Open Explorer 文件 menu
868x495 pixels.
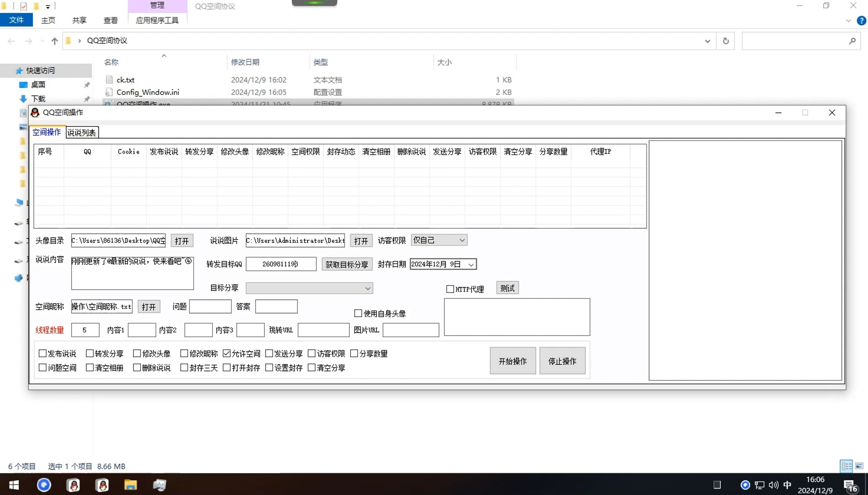(17, 20)
